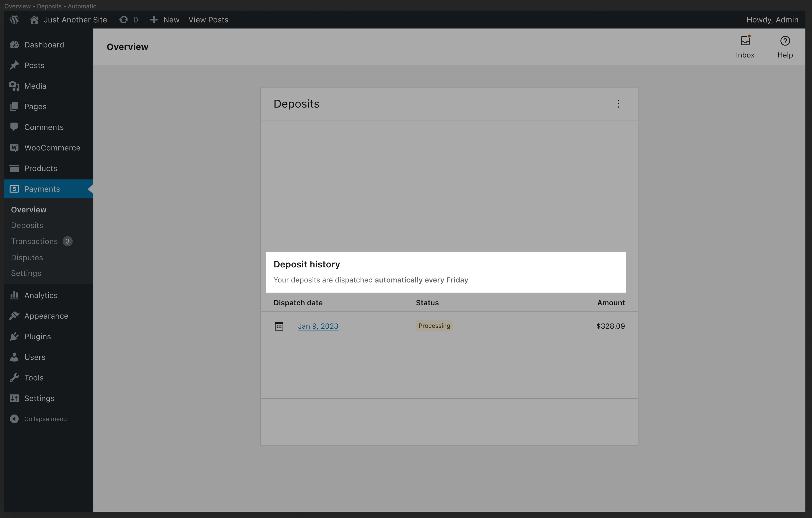Click the Products icon in sidebar
Viewport: 812px width, 518px height.
[14, 168]
